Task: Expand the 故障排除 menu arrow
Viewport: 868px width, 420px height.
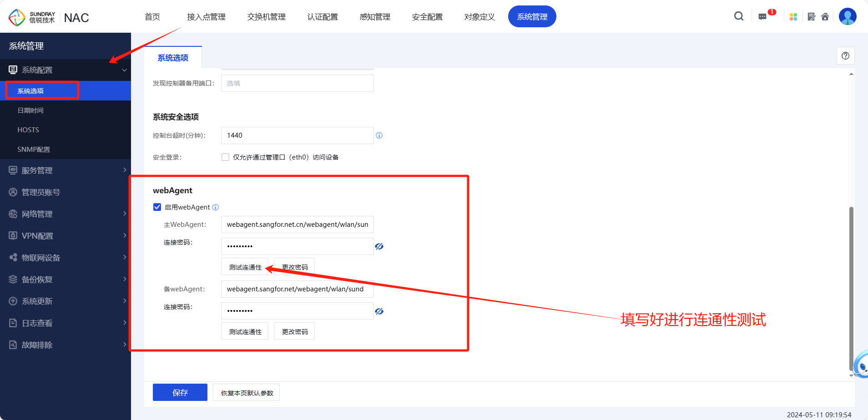Action: point(125,344)
